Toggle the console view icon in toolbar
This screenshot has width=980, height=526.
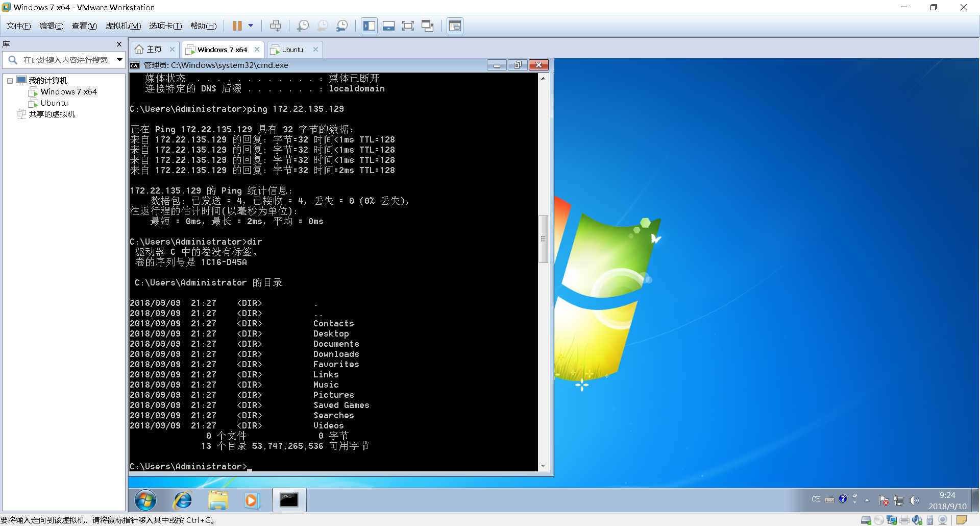(455, 26)
